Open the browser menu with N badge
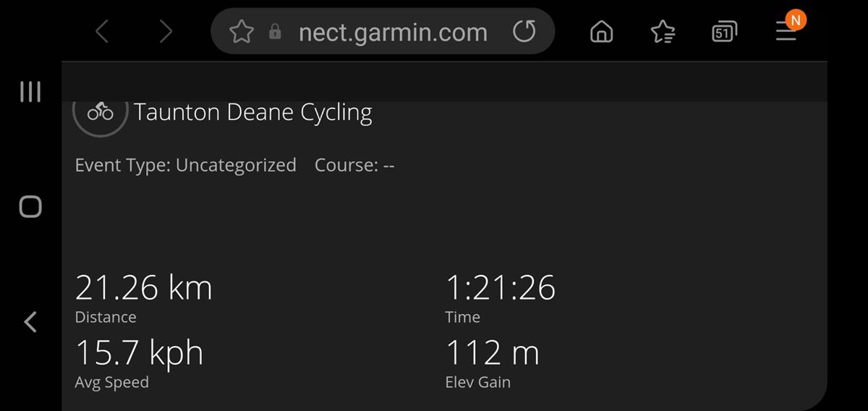This screenshot has height=411, width=868. tap(786, 30)
